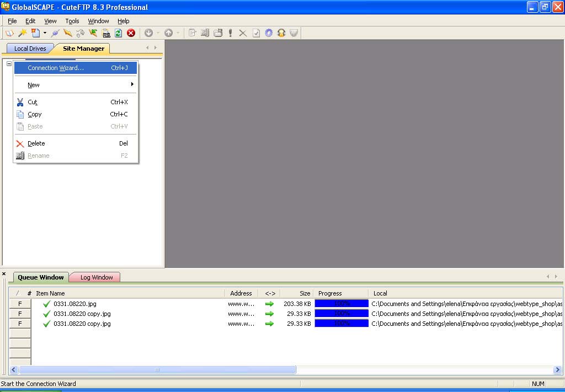565x392 pixels.
Task: Click left tab-scroll arrow in Site Manager pane
Action: (x=147, y=47)
